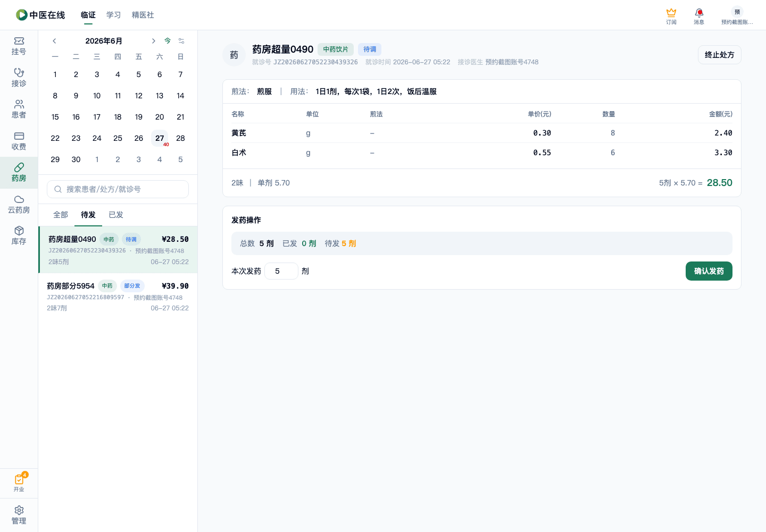The image size is (766, 532).
Task: Click the 单剂 5.70 summary text
Action: [273, 183]
